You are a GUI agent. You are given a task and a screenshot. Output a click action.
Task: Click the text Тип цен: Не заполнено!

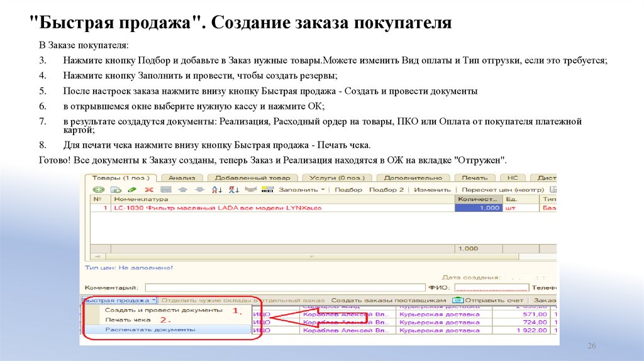click(x=128, y=267)
